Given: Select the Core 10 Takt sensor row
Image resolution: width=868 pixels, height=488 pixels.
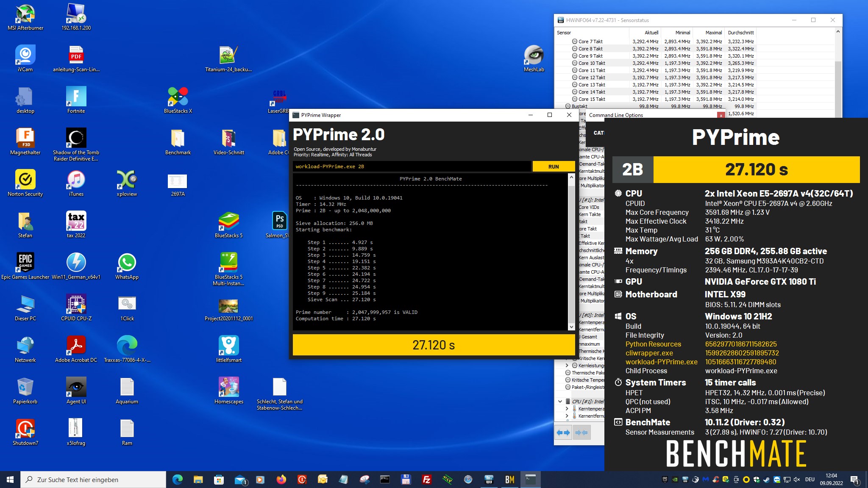Looking at the screenshot, I should [x=656, y=63].
